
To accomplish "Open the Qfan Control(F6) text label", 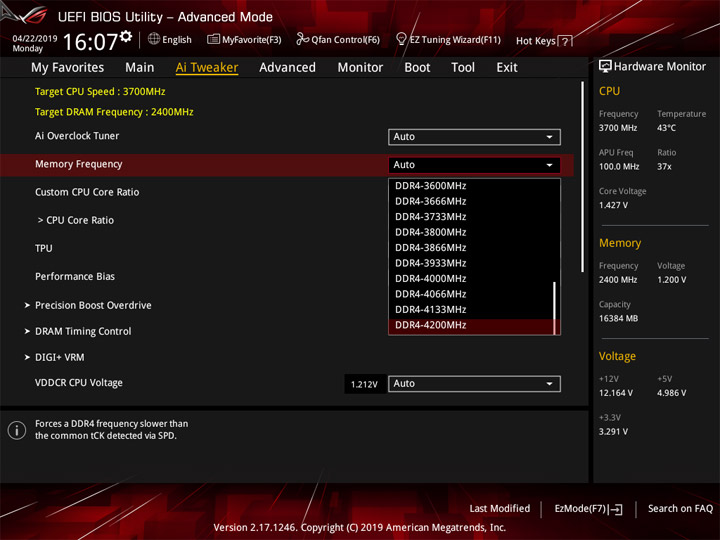I will tap(345, 39).
